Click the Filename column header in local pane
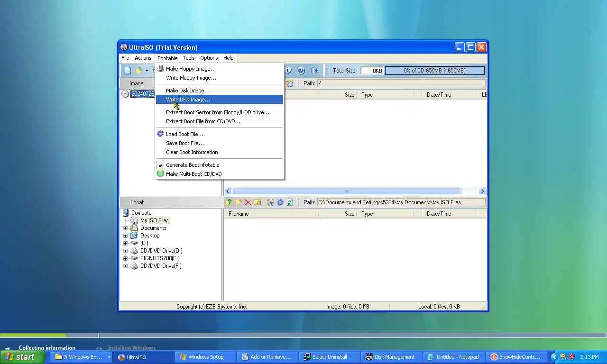Screen dimensions: 607x364 (x=271, y=214)
